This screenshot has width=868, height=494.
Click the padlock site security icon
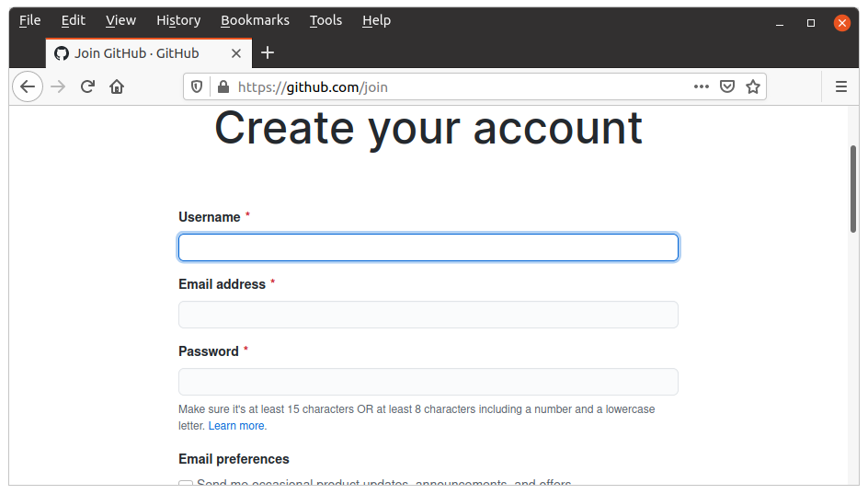click(222, 86)
